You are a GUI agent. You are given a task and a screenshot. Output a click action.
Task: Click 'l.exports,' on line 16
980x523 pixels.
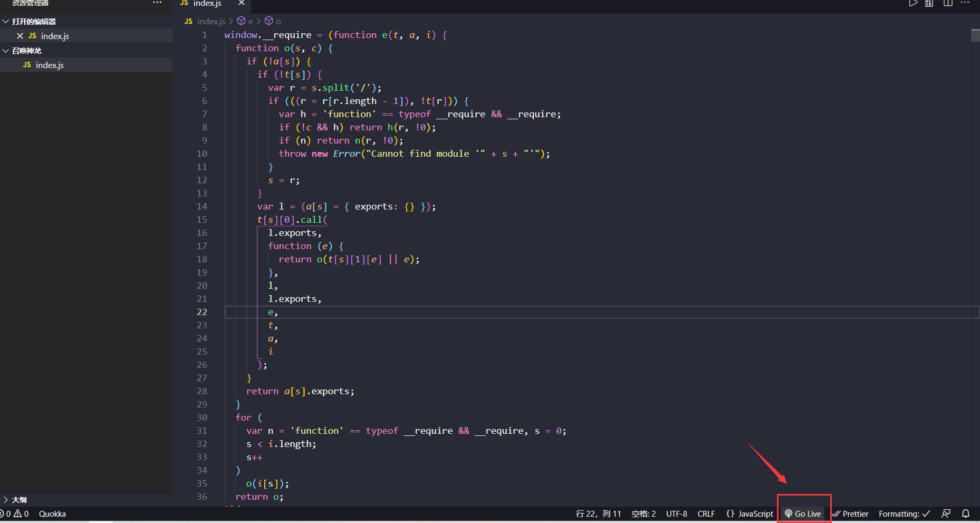tap(294, 233)
